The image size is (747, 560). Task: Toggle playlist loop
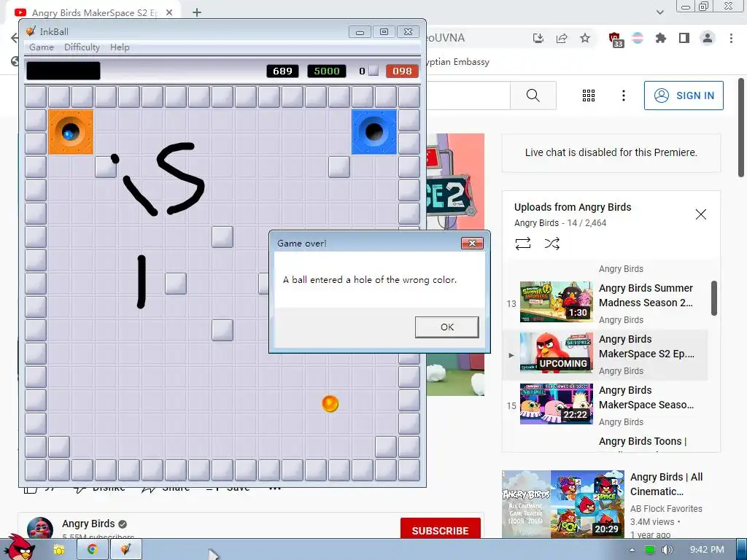522,244
